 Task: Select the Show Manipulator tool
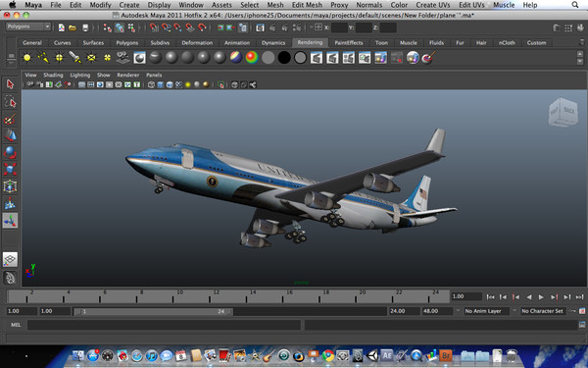pos(10,221)
